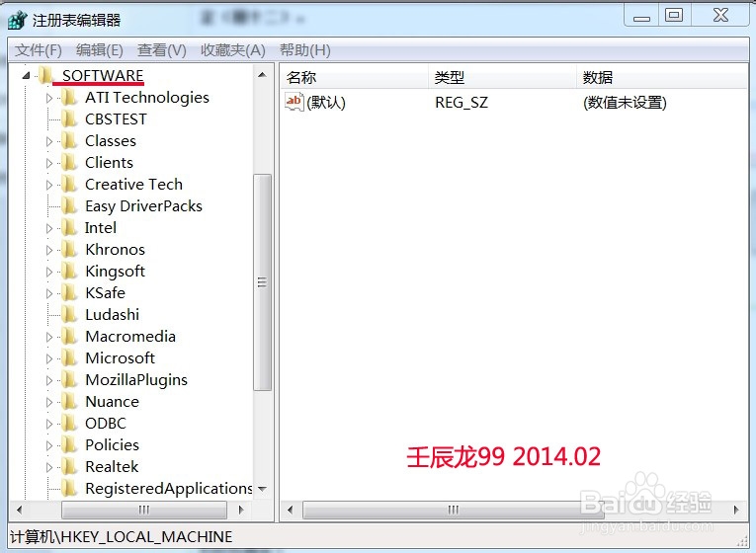Expand the Realtek key

point(49,467)
